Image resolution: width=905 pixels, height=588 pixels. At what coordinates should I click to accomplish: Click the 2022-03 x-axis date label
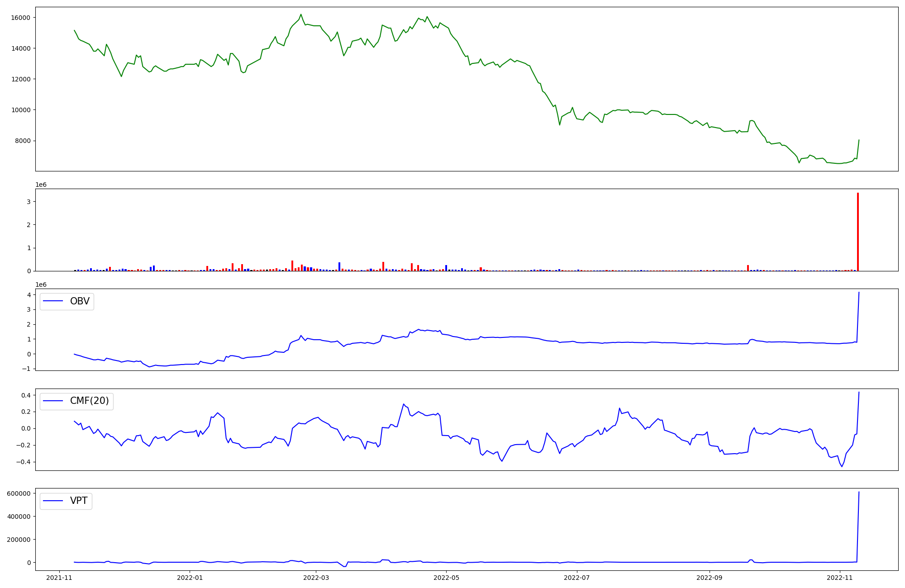point(316,578)
